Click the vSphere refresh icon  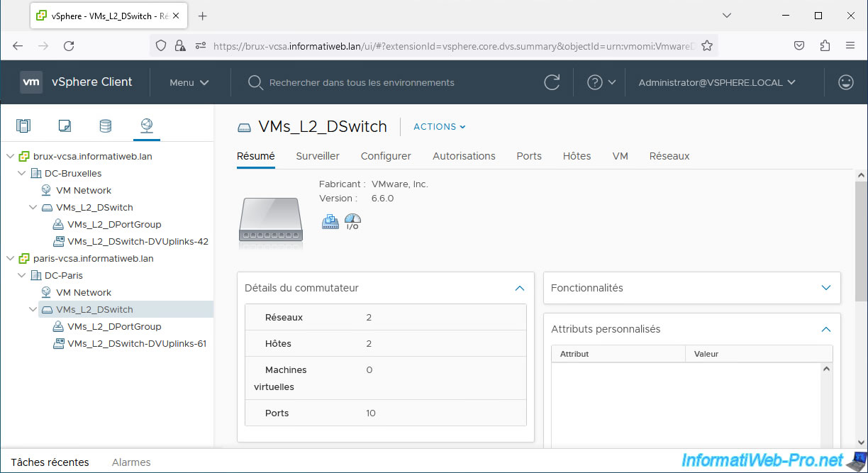(552, 82)
